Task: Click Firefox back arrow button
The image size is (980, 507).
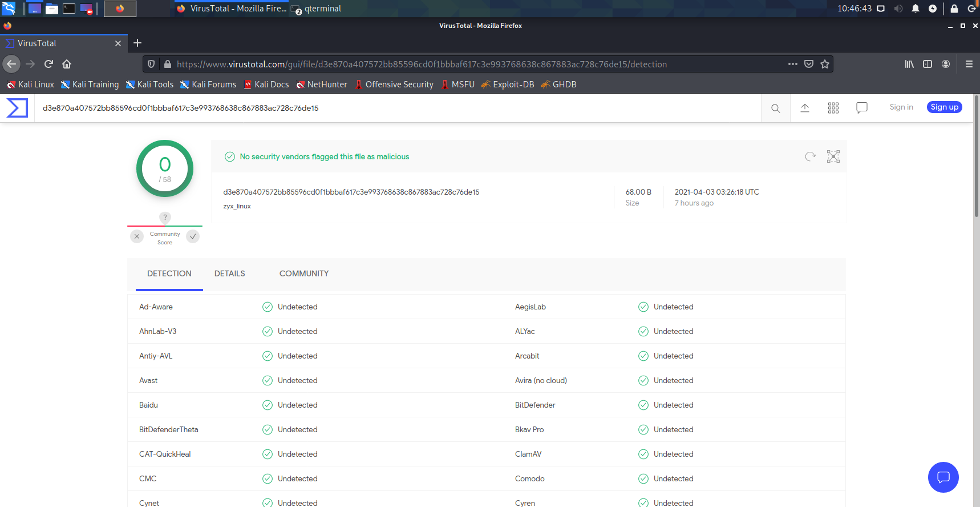Action: coord(11,64)
